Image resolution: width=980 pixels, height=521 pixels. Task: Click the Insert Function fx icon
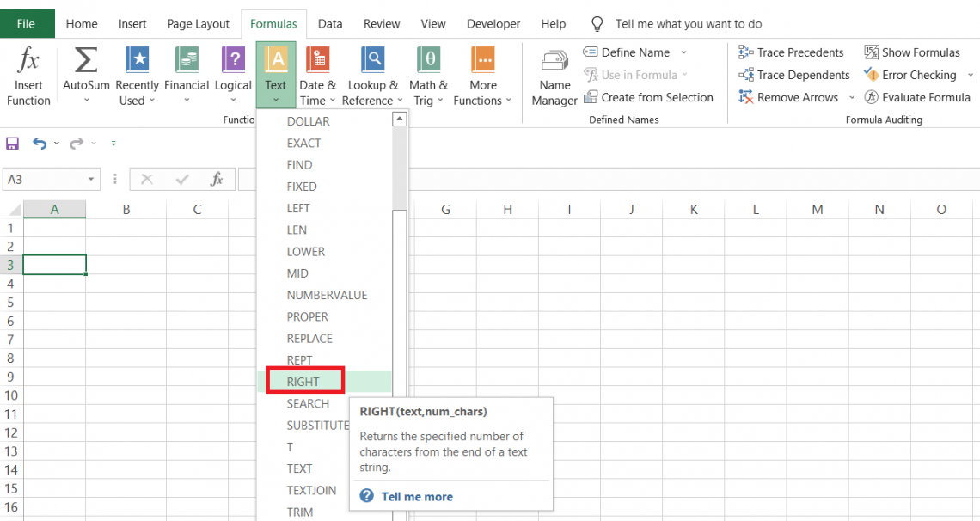28,60
